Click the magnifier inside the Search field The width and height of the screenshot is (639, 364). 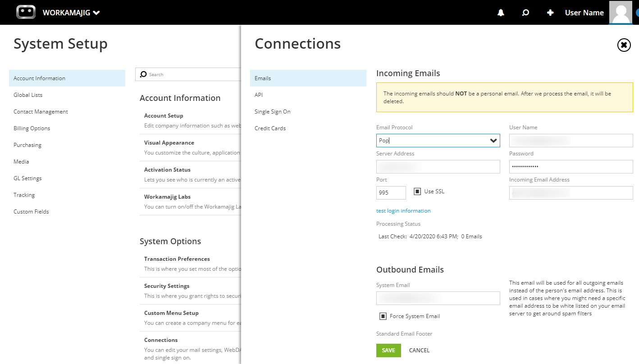pyautogui.click(x=143, y=74)
